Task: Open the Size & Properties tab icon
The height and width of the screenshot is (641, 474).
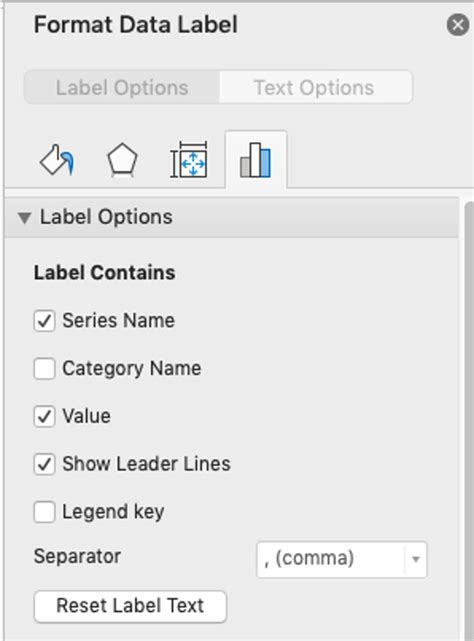Action: (x=189, y=160)
